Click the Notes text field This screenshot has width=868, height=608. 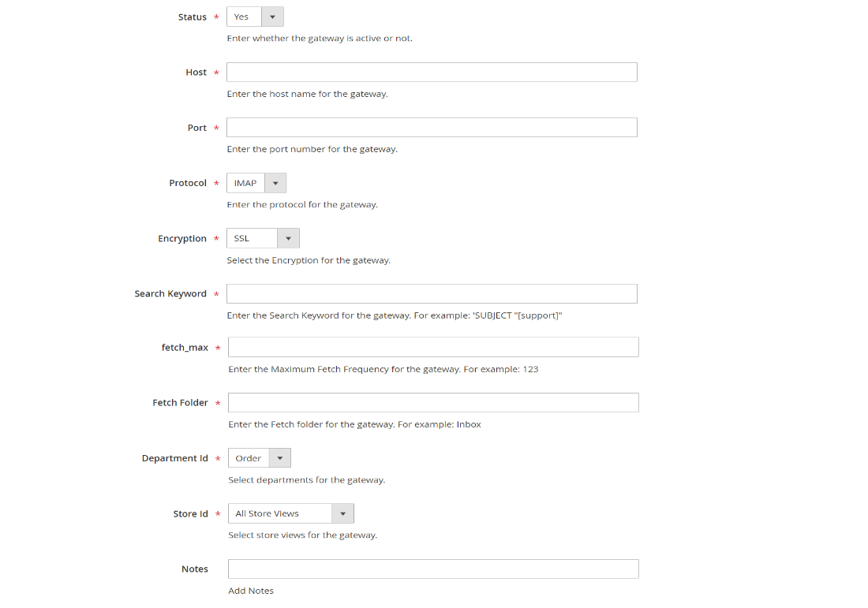[x=433, y=569]
